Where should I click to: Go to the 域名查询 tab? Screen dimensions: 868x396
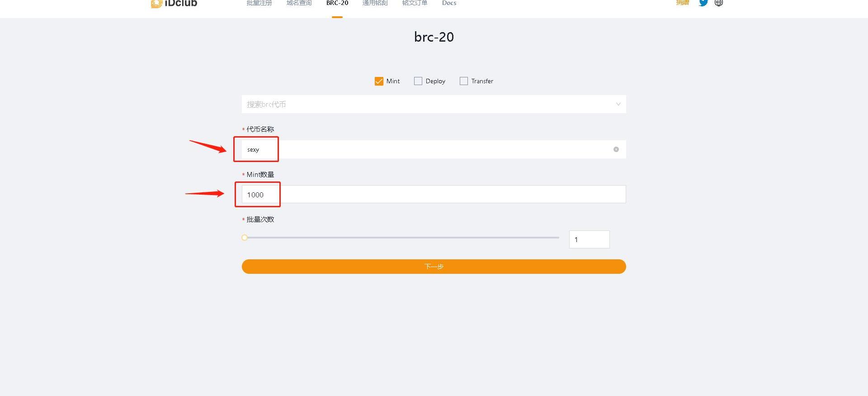(299, 4)
